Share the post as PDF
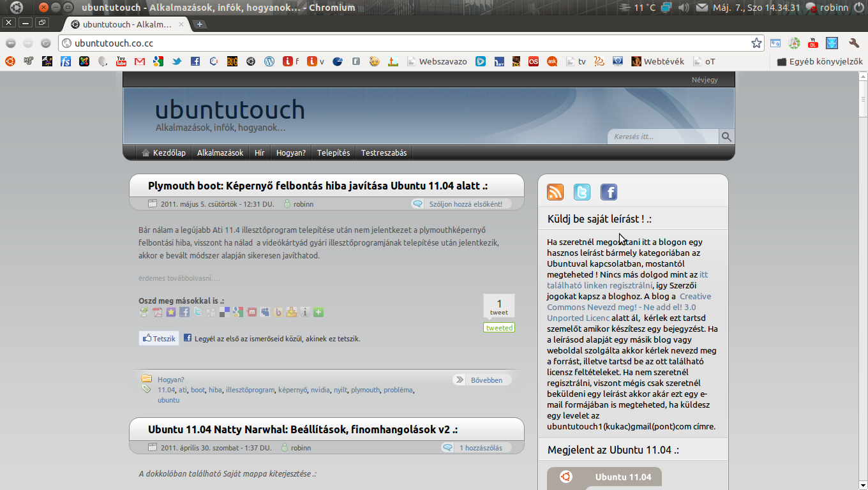The height and width of the screenshot is (490, 868). click(x=157, y=312)
